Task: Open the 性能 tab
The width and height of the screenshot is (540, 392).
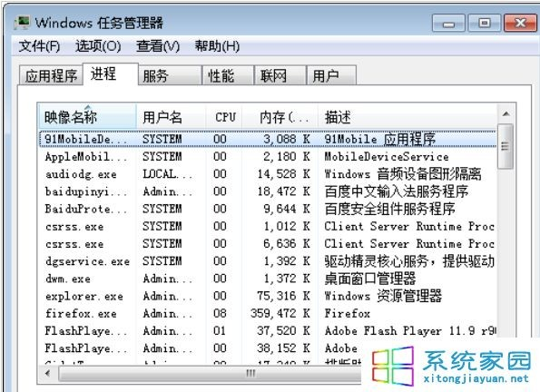Action: 228,75
